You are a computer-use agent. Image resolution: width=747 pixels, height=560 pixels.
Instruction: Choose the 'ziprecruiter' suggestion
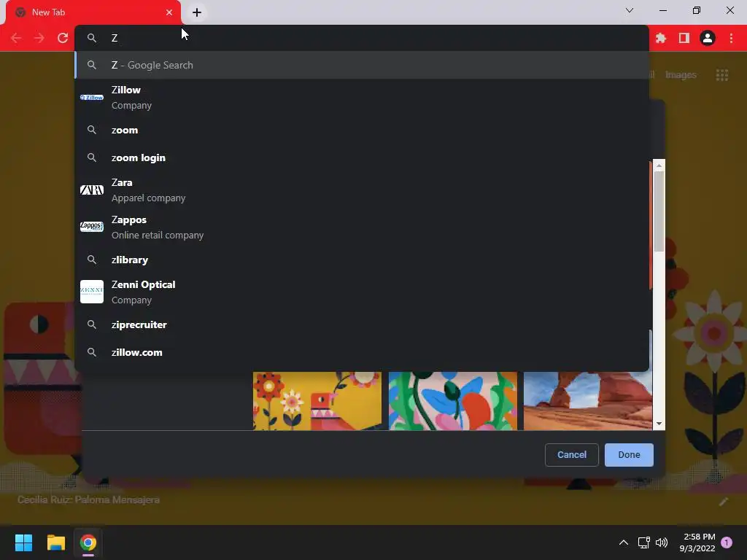[x=362, y=324]
